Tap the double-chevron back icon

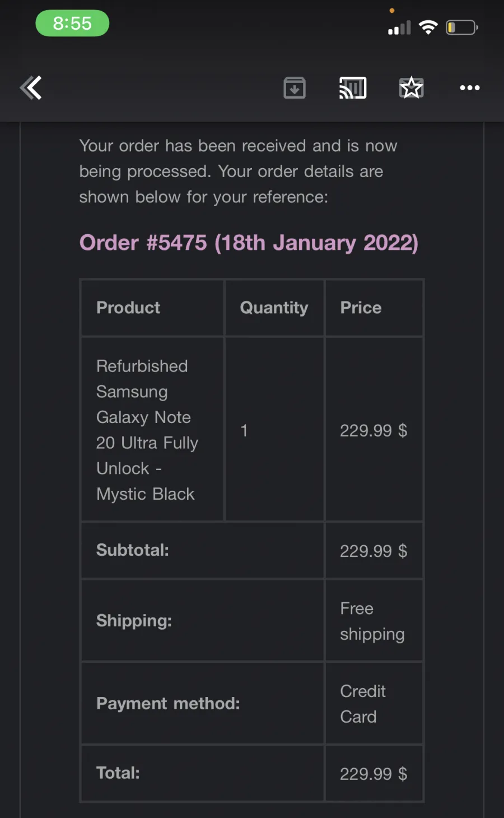(x=31, y=87)
